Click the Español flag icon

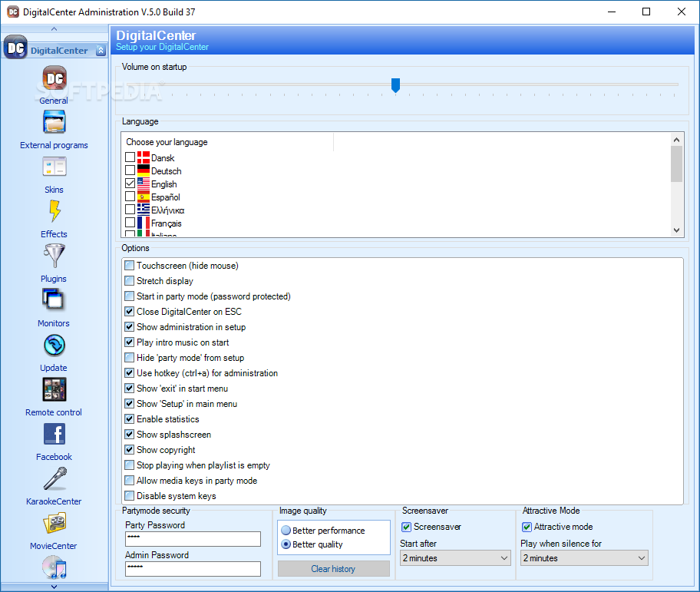pos(144,197)
